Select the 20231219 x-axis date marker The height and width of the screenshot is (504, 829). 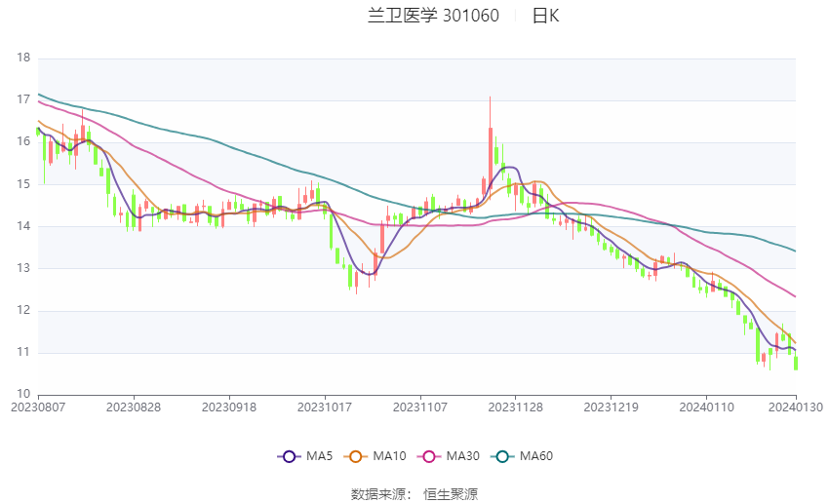pos(611,407)
